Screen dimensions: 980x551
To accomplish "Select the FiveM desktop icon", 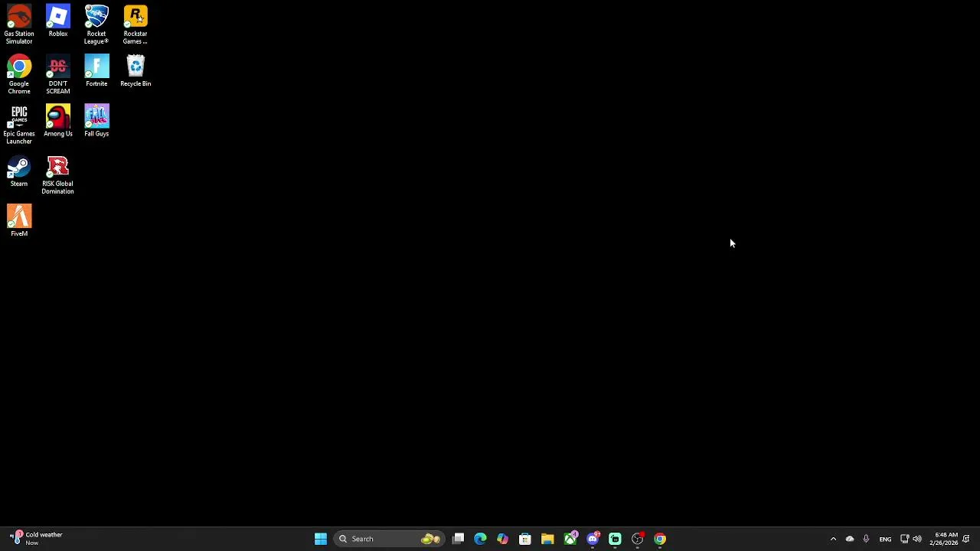I will point(19,221).
